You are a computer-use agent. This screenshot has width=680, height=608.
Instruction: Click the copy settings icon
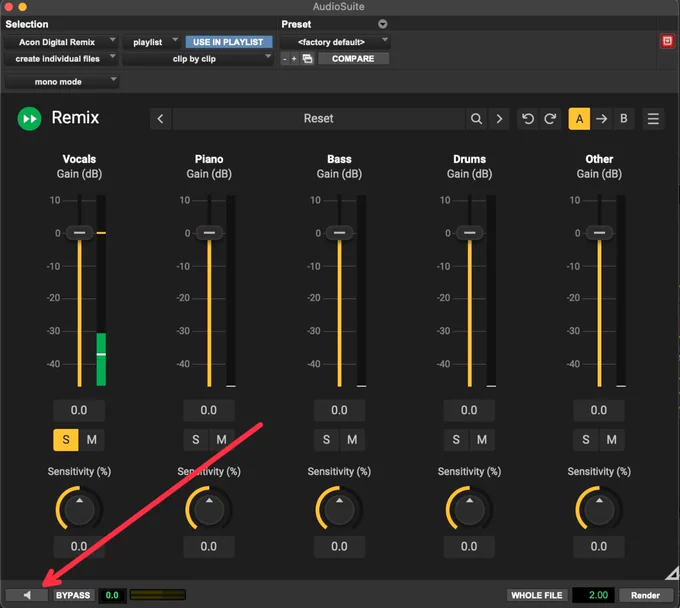pos(307,59)
